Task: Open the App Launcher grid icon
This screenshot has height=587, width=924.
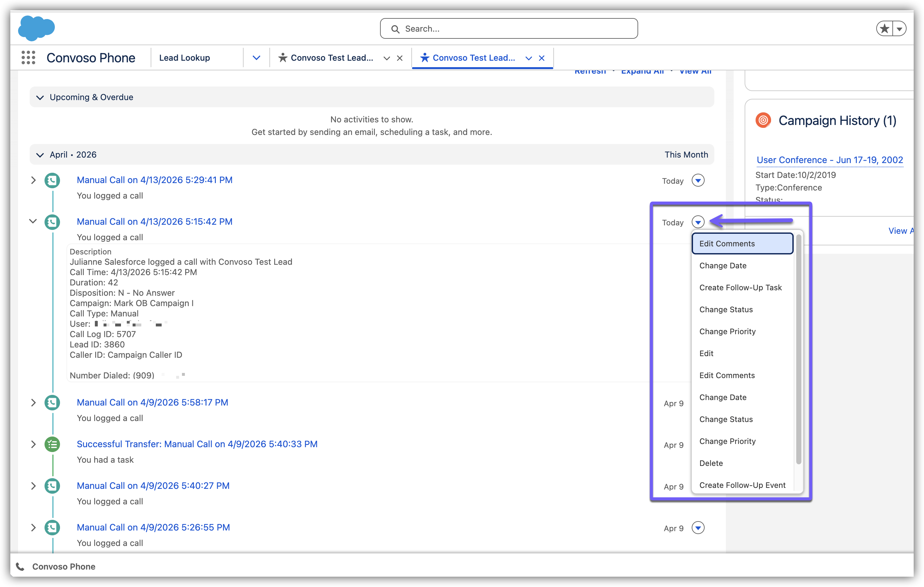Action: click(28, 57)
